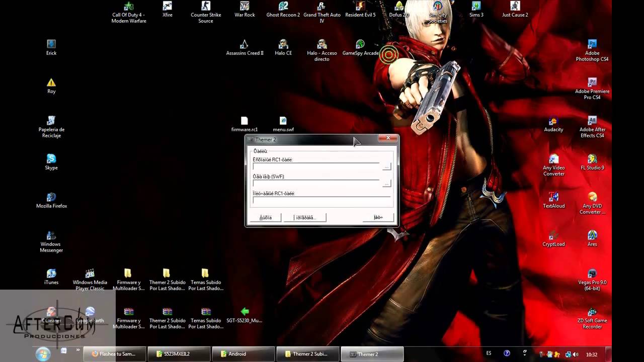Select the Windows Messenger icon
The image size is (644, 362).
[51, 241]
